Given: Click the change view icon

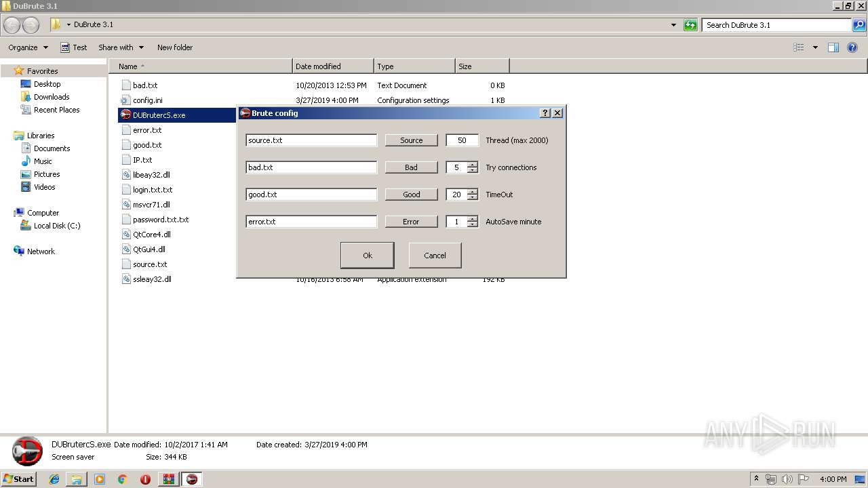Looking at the screenshot, I should (x=799, y=47).
